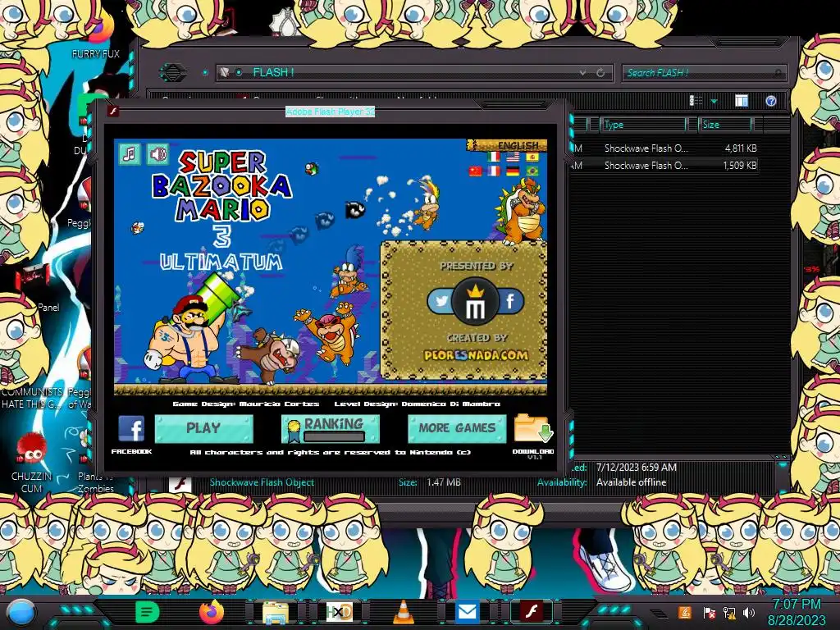Select the USA flag language
The image size is (840, 630).
pyautogui.click(x=514, y=157)
